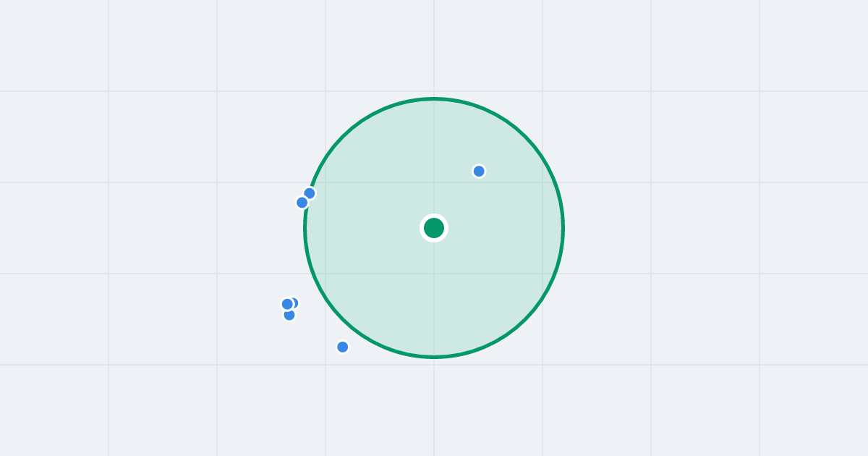
Task: Select the isolated blue dot below the circle
Action: click(343, 347)
